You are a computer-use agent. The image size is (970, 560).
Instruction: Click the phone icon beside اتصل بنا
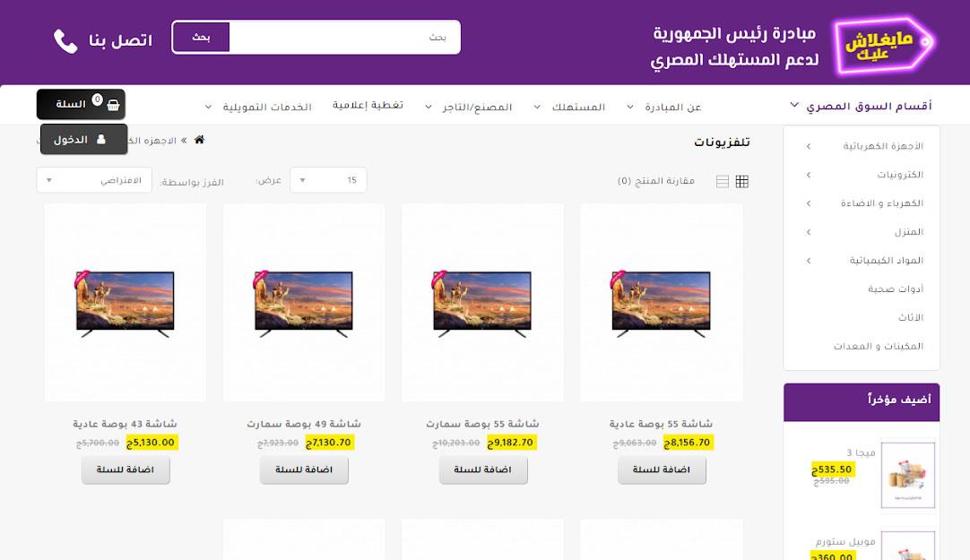[65, 41]
